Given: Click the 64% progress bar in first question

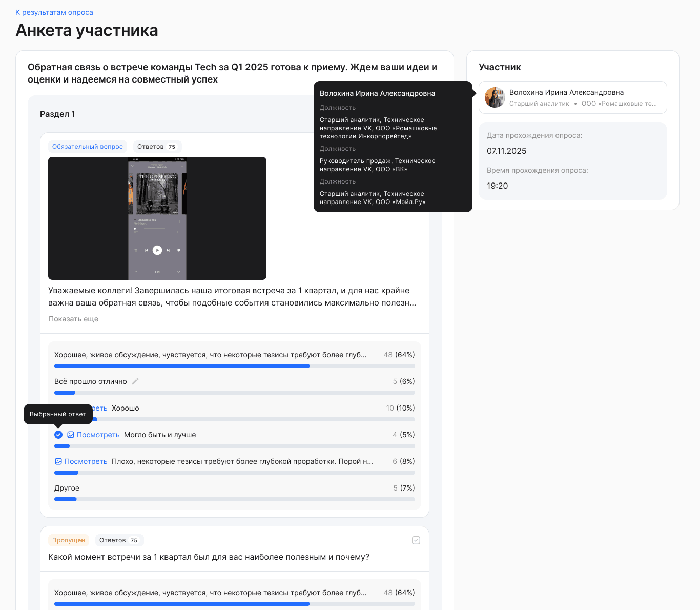Looking at the screenshot, I should click(235, 366).
